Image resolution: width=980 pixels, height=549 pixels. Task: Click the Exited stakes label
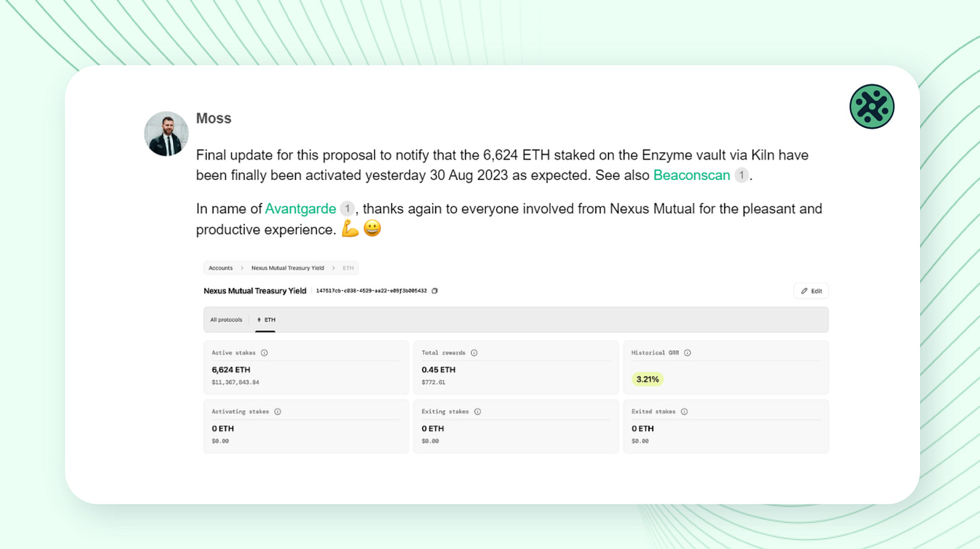653,411
